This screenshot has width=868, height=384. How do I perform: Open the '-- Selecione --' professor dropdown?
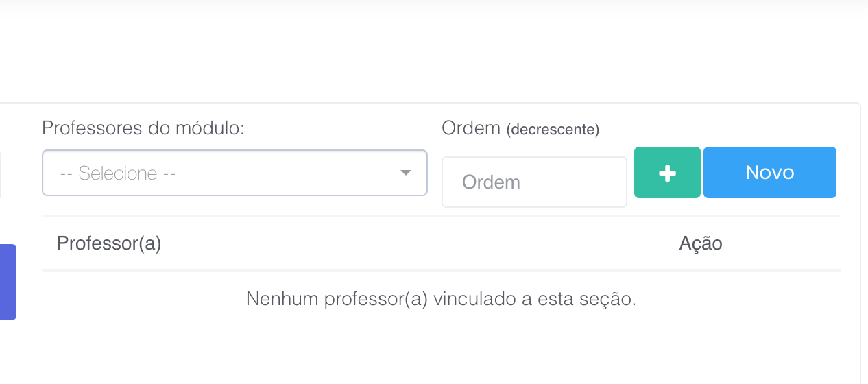(234, 173)
